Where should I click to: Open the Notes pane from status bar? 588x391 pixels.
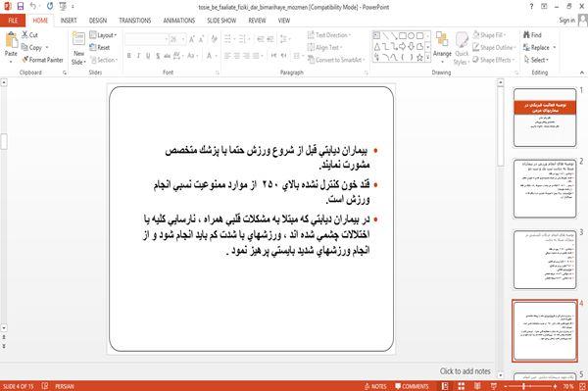click(x=375, y=386)
